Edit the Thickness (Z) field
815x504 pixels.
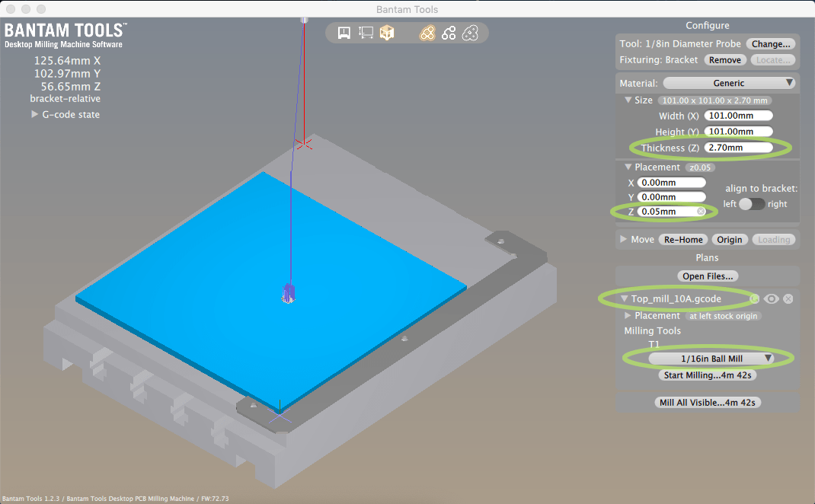pyautogui.click(x=739, y=148)
